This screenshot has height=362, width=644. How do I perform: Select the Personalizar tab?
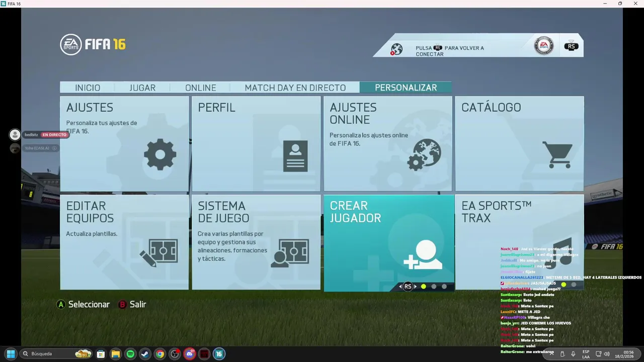406,87
